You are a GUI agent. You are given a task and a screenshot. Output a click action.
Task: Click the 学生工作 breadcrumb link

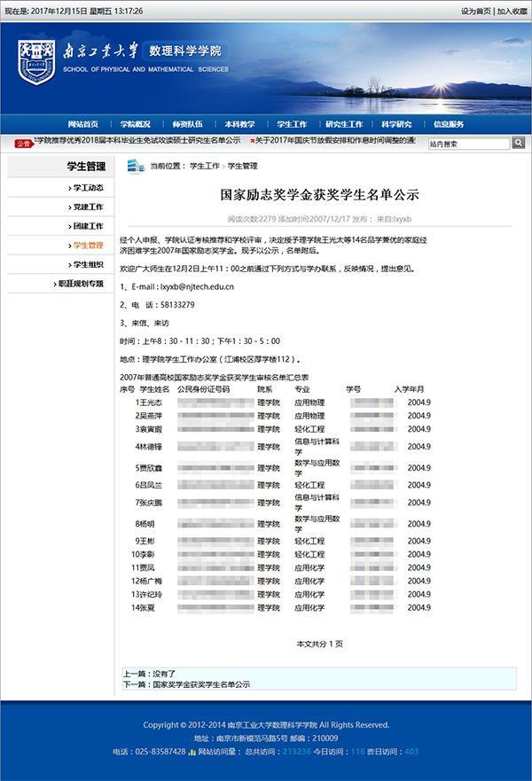(x=204, y=166)
